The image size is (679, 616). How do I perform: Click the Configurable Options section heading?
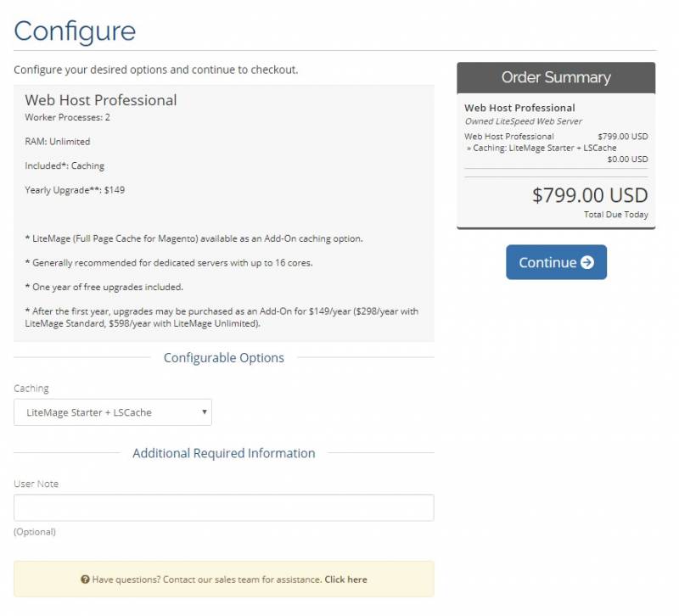[224, 357]
